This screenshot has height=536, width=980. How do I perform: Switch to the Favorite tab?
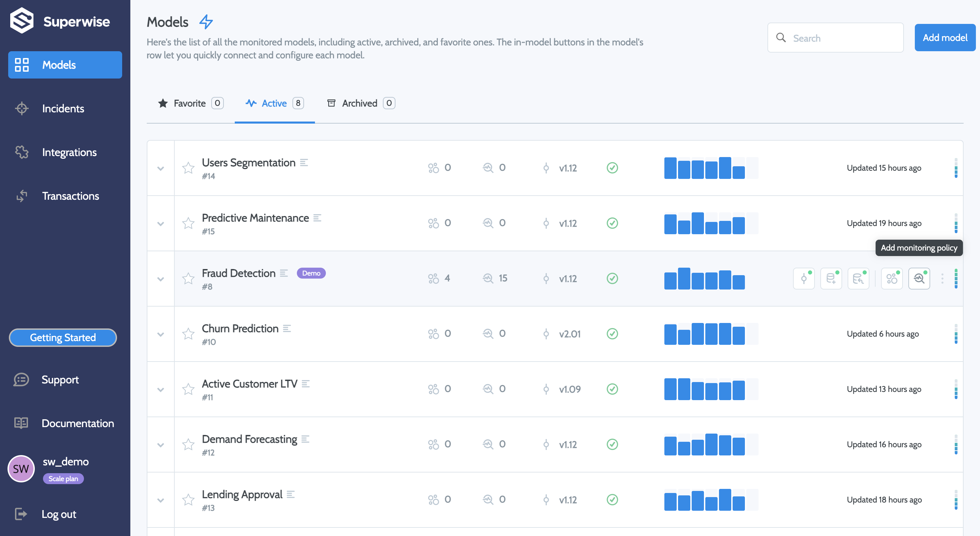(190, 103)
